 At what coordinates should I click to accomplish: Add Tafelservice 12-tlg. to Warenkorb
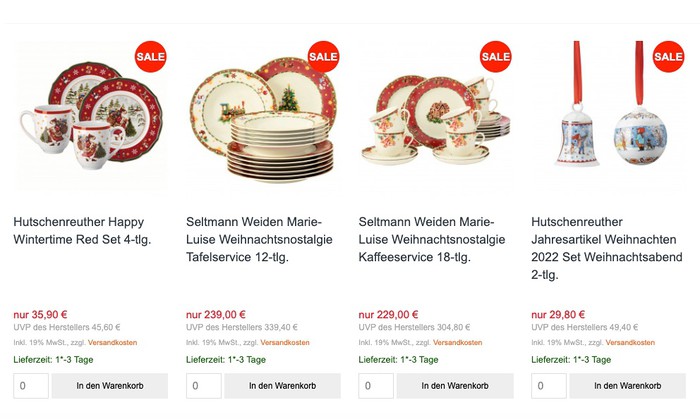pyautogui.click(x=282, y=386)
